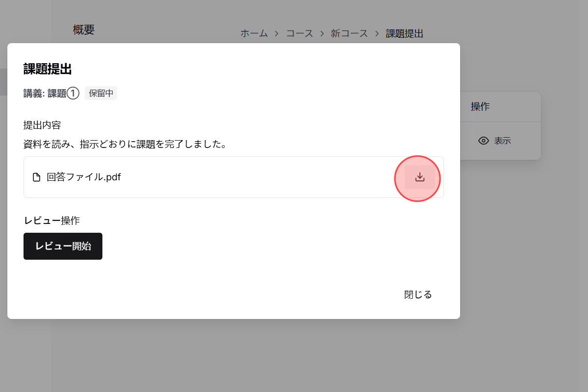The width and height of the screenshot is (588, 392).
Task: Close the dialog using 閉じる
Action: 419,294
